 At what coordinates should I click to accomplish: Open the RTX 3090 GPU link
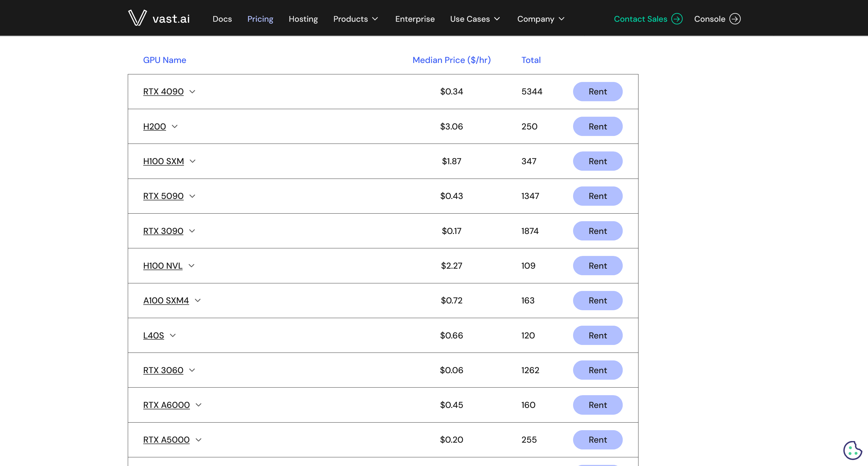[x=163, y=231]
